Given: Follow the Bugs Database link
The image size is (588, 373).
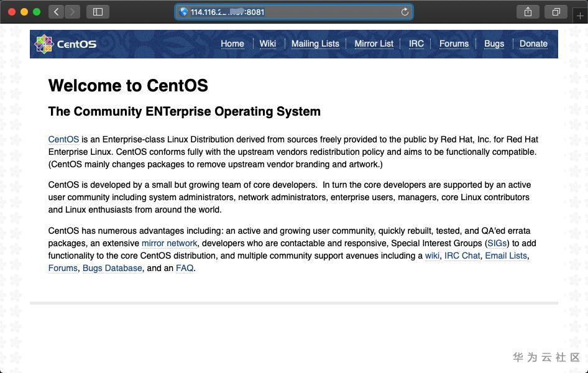Looking at the screenshot, I should [x=113, y=268].
